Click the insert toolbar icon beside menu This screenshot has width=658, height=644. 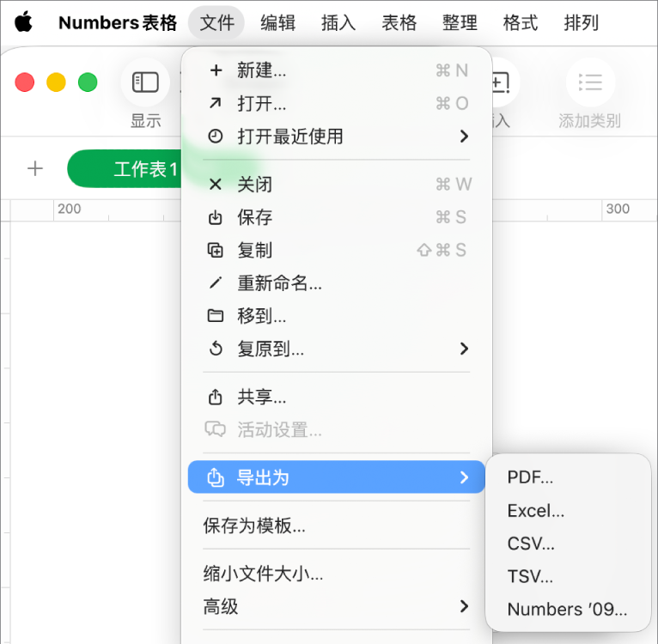pos(505,82)
